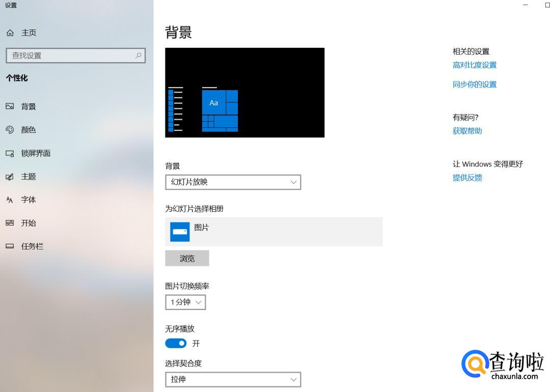550x392 pixels.
Task: Click the brush icon beside 主题
Action: click(10, 177)
